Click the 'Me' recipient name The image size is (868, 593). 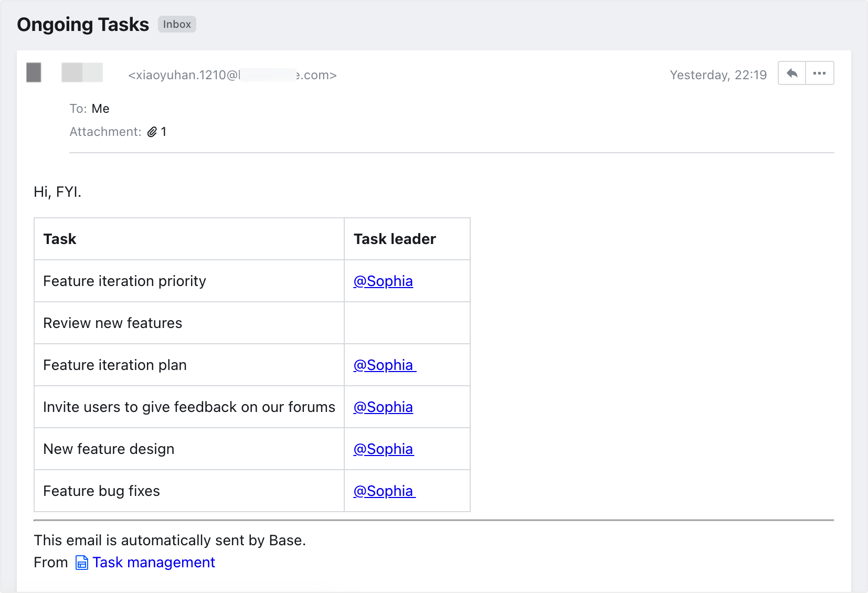point(101,109)
